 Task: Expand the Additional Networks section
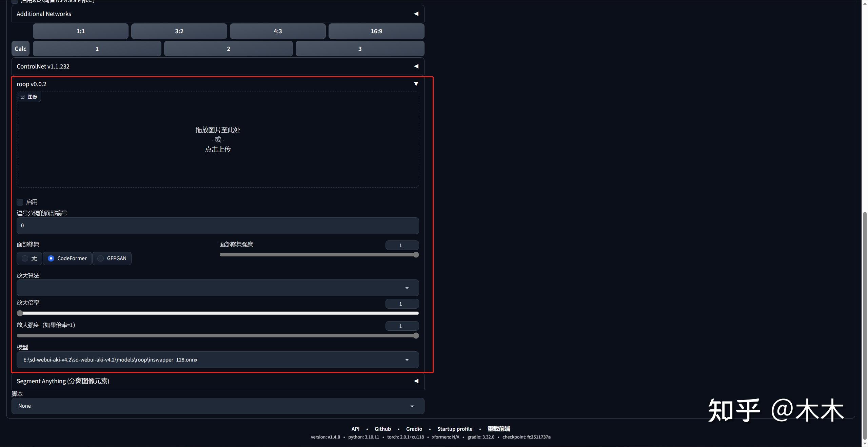pos(416,14)
